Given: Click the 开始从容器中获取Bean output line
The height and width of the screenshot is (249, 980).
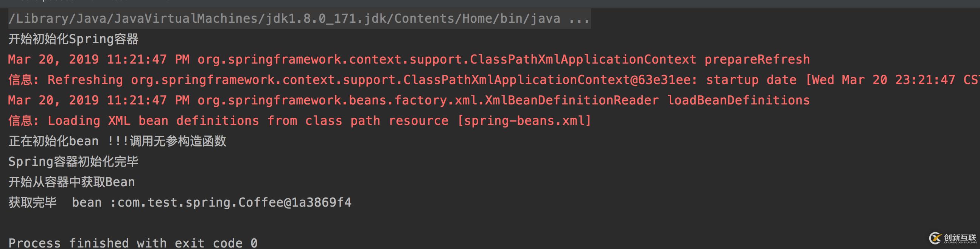Looking at the screenshot, I should tap(72, 182).
